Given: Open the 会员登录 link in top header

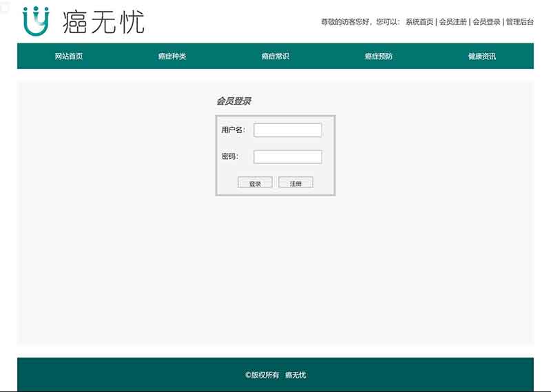Looking at the screenshot, I should [486, 22].
